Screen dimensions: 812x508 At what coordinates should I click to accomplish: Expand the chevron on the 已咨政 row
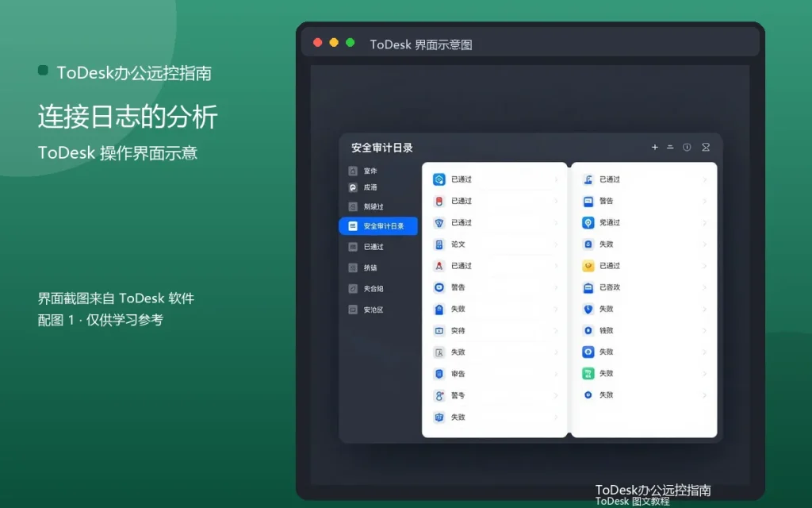click(705, 287)
